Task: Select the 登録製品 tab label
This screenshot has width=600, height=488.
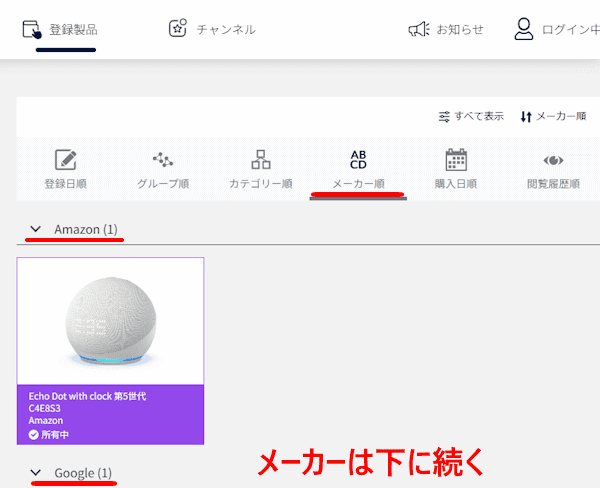Action: (x=73, y=29)
